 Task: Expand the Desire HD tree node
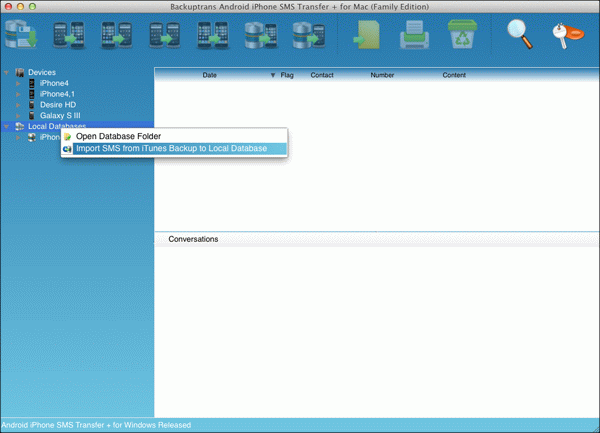18,104
